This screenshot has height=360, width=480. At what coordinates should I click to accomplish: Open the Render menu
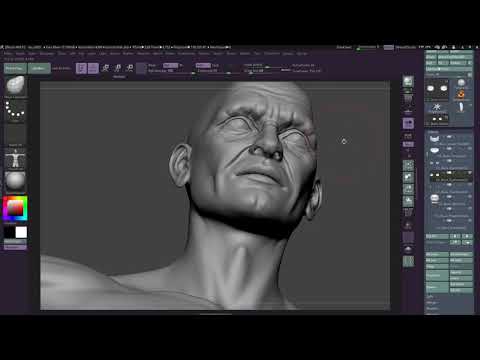click(204, 53)
